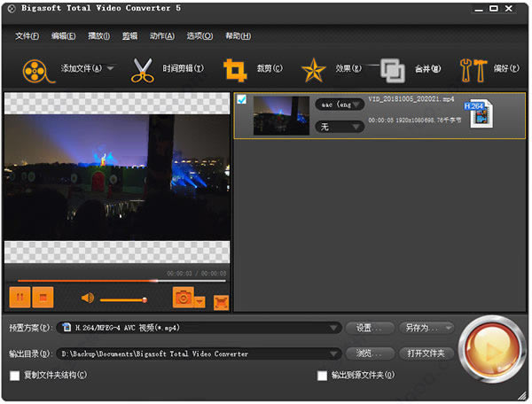Open the output directory path dropdown
The height and width of the screenshot is (404, 532).
pyautogui.click(x=199, y=353)
